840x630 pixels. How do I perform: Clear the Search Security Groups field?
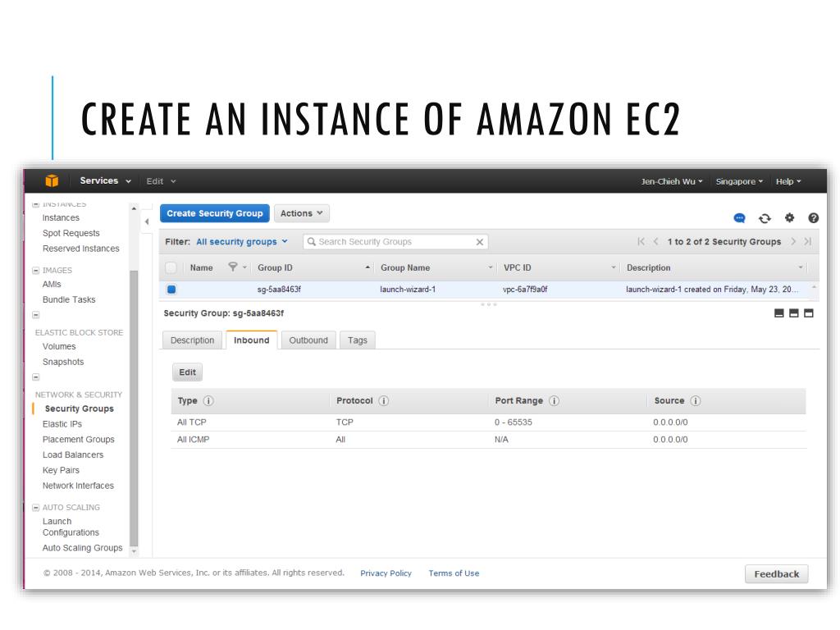479,242
